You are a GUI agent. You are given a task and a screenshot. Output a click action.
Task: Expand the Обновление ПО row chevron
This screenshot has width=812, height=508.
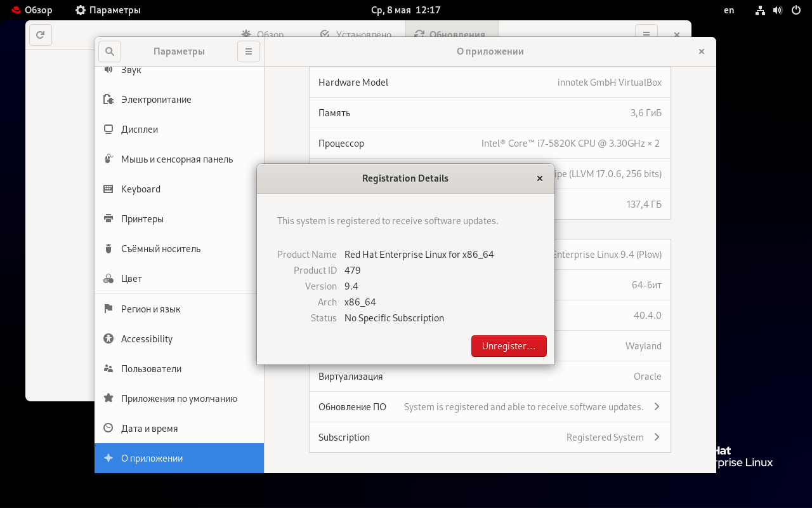pos(657,406)
